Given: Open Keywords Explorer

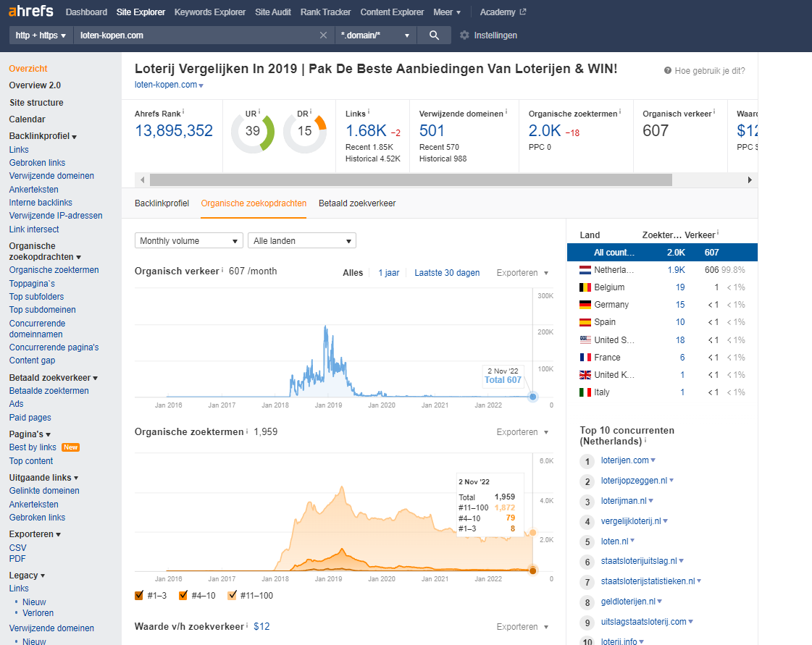Looking at the screenshot, I should tap(210, 12).
